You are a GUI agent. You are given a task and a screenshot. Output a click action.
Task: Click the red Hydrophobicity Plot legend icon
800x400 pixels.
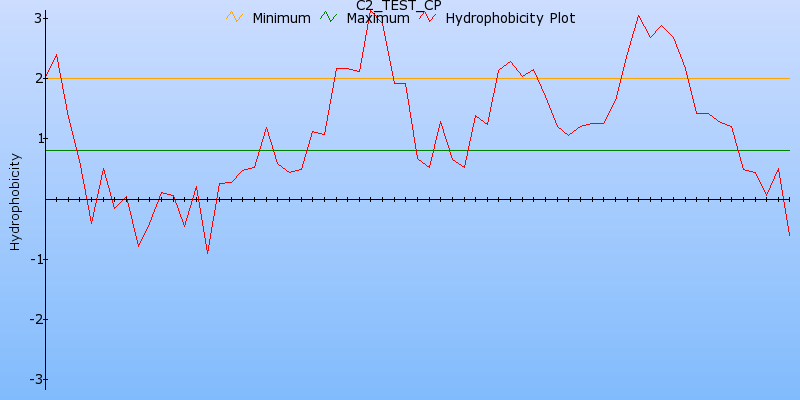[x=427, y=17]
